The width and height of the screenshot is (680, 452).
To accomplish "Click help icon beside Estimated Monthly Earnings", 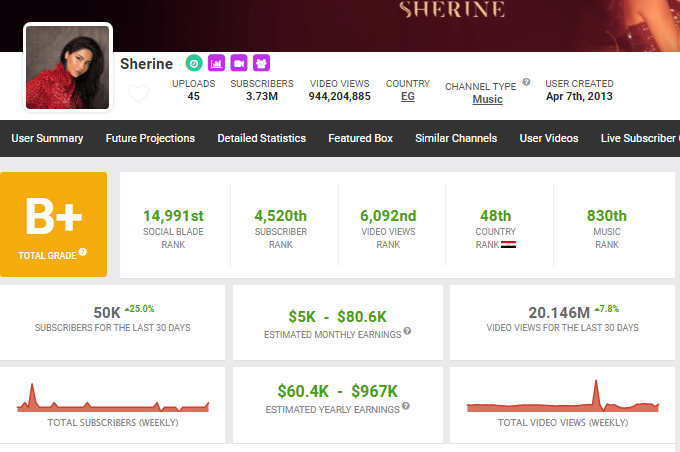I will (x=407, y=331).
